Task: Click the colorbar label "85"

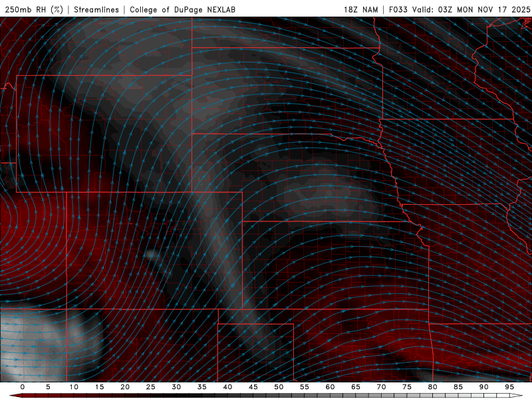Action: [458, 387]
